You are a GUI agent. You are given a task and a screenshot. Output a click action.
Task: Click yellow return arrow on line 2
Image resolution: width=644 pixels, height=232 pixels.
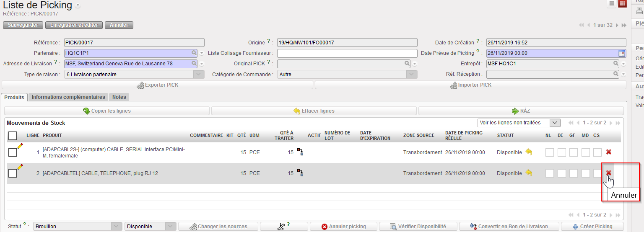coord(529,173)
